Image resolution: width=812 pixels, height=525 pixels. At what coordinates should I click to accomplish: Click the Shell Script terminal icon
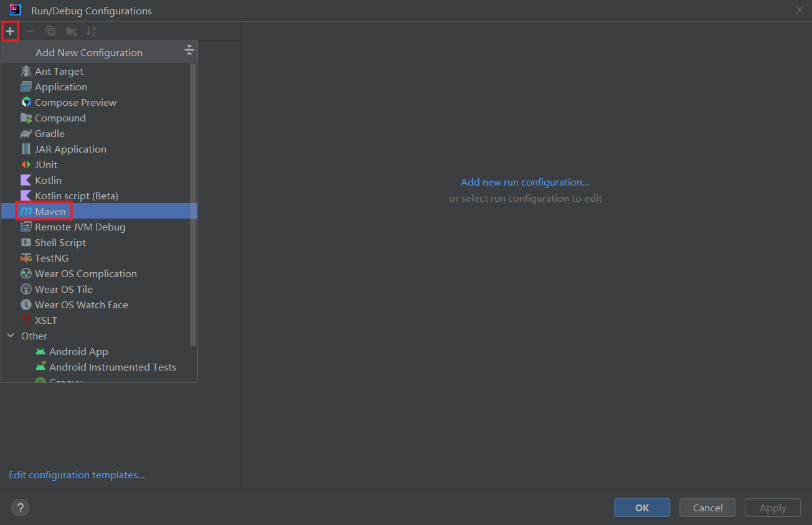[26, 242]
